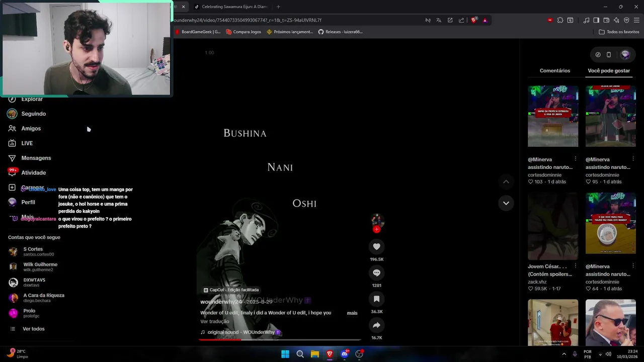
Task: Open the Windows Start button
Action: [x=285, y=354]
